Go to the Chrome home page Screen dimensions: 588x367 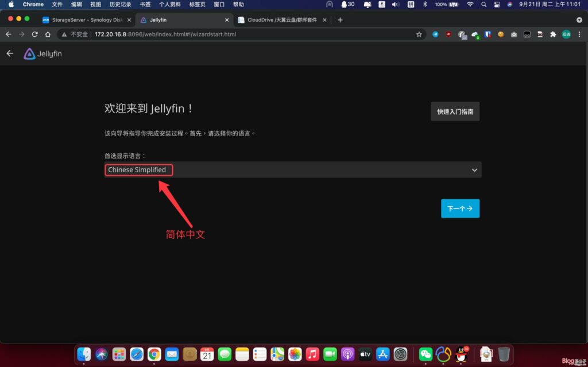[48, 34]
